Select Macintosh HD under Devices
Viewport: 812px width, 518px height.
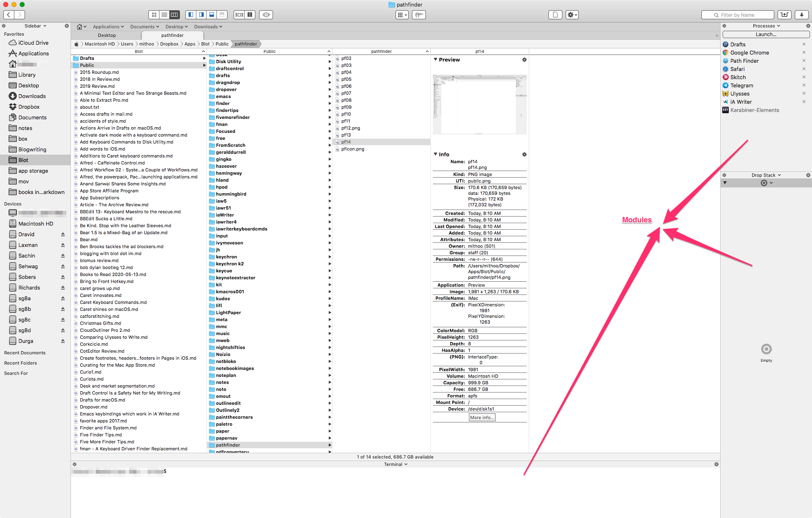click(35, 224)
